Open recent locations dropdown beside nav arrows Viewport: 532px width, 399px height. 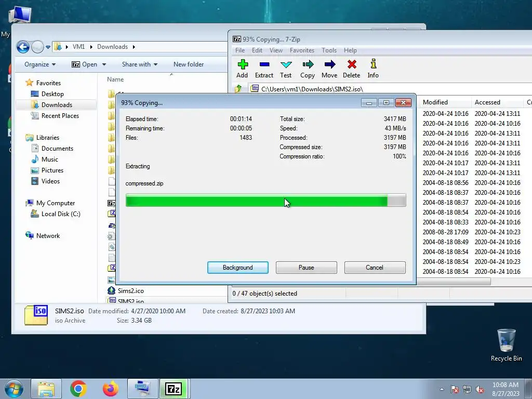(48, 47)
